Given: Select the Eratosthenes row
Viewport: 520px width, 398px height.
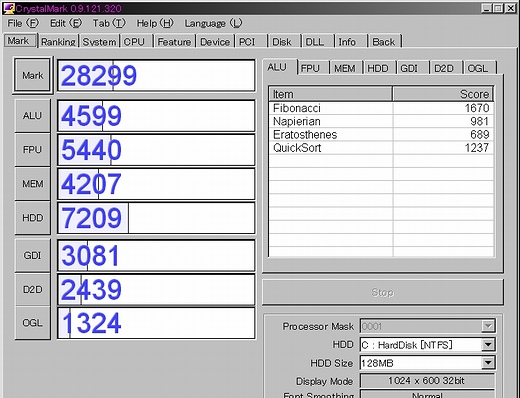Looking at the screenshot, I should coord(381,135).
